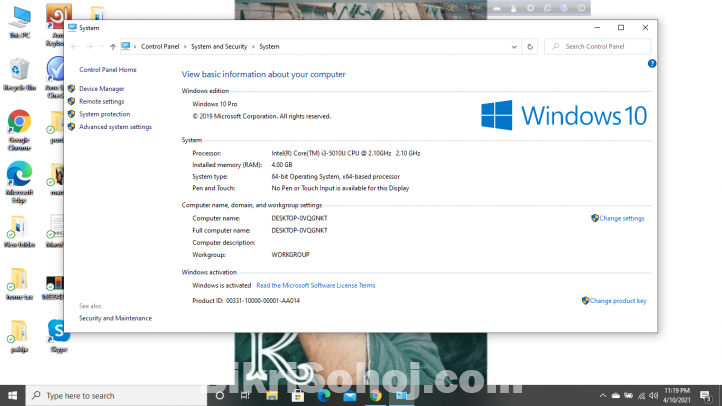Viewport: 722px width, 406px height.
Task: Toggle English language on Avro top bar
Action: pyautogui.click(x=473, y=7)
